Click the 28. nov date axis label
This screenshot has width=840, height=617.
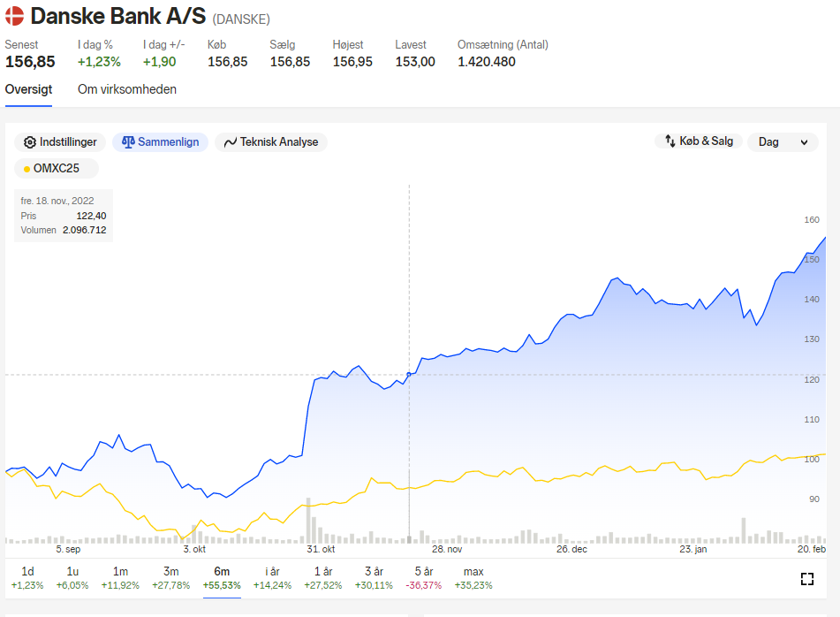[447, 549]
